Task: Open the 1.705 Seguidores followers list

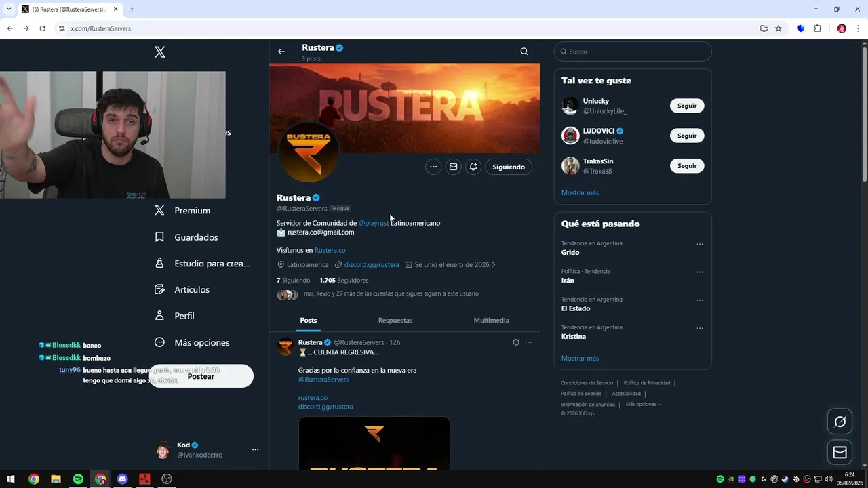Action: [344, 280]
